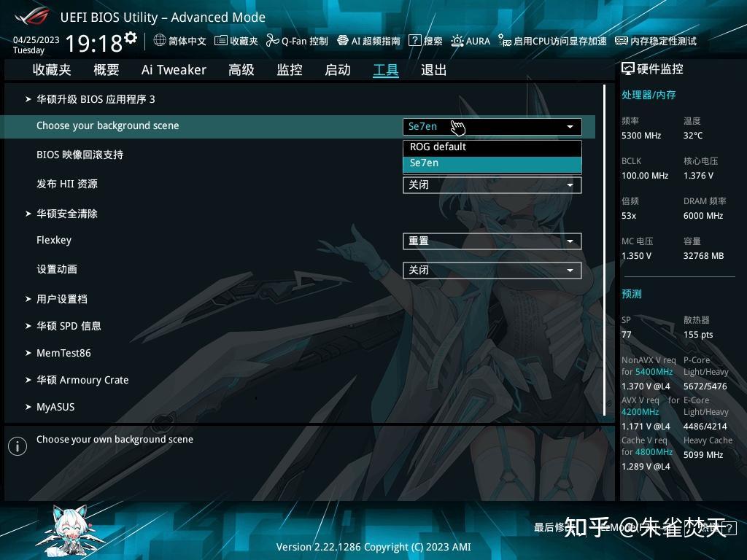Click the 硬件监控 monitor icon
This screenshot has height=560, width=747.
[628, 69]
